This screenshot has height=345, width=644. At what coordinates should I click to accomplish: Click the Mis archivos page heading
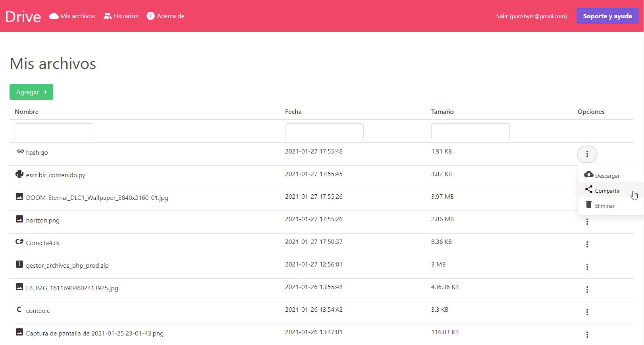tap(53, 63)
